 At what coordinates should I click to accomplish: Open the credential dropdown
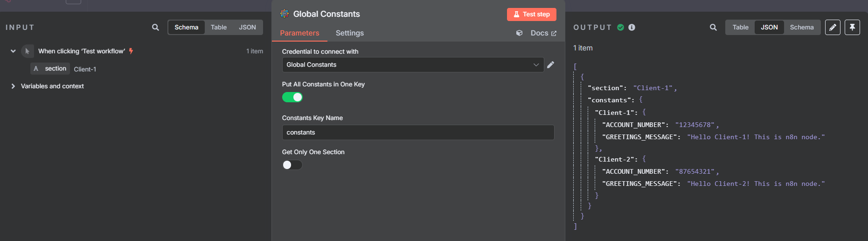point(413,65)
